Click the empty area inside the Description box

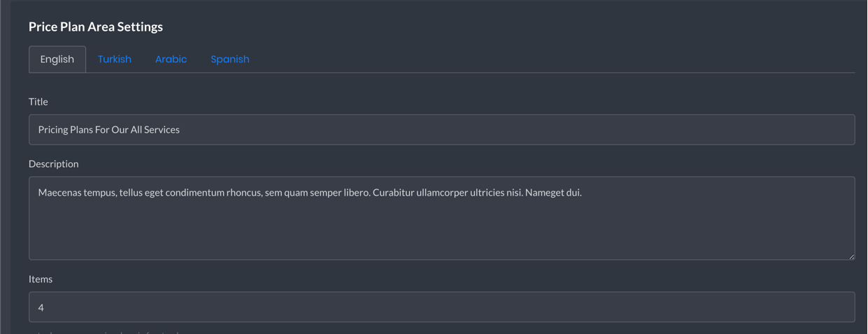[441, 231]
